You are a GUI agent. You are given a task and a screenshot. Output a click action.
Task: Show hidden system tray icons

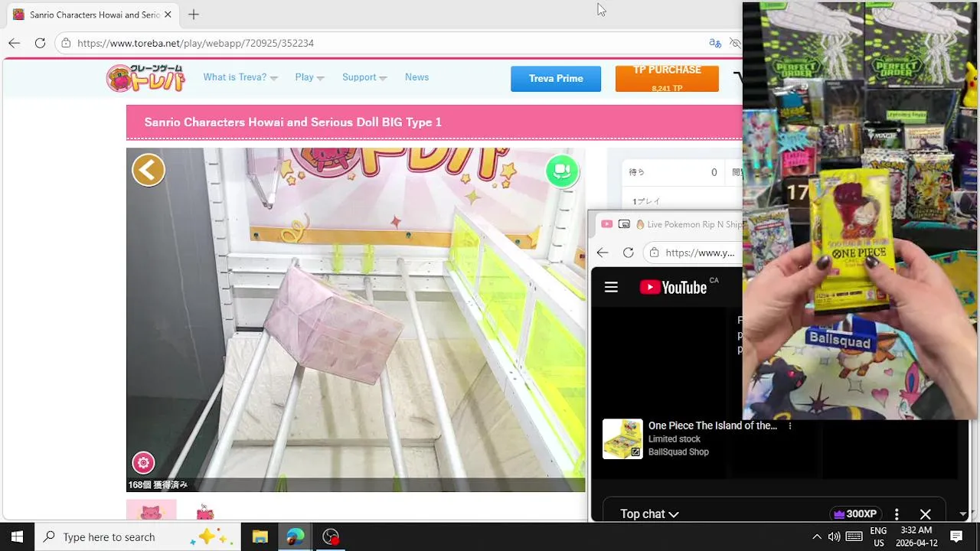tap(816, 536)
